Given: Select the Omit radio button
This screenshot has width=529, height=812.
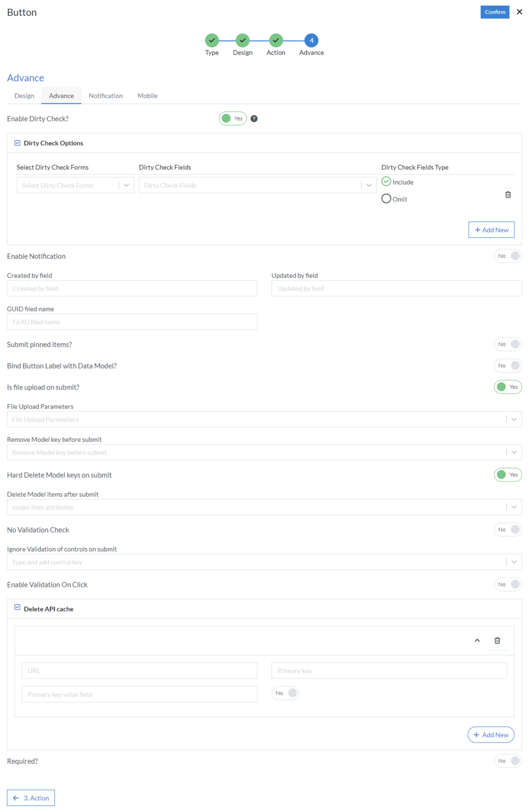Looking at the screenshot, I should [x=386, y=199].
